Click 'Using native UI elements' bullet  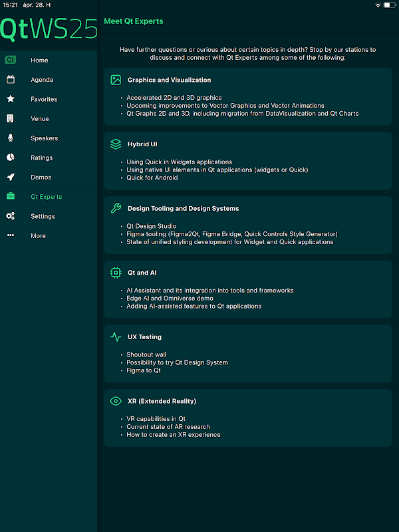[x=217, y=170]
